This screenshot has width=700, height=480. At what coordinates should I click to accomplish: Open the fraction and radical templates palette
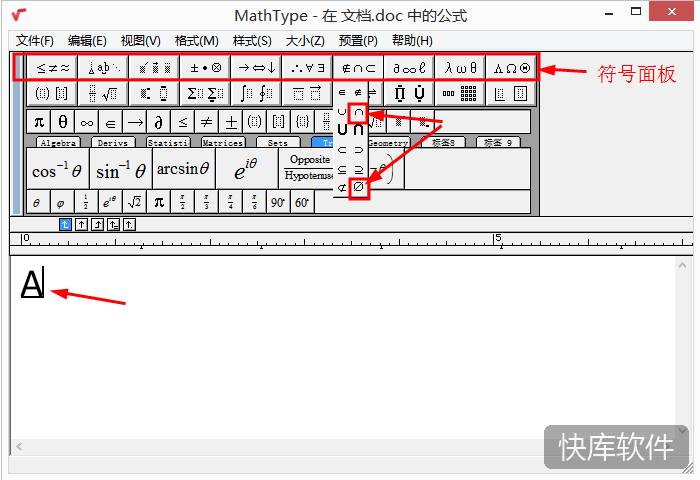(103, 94)
